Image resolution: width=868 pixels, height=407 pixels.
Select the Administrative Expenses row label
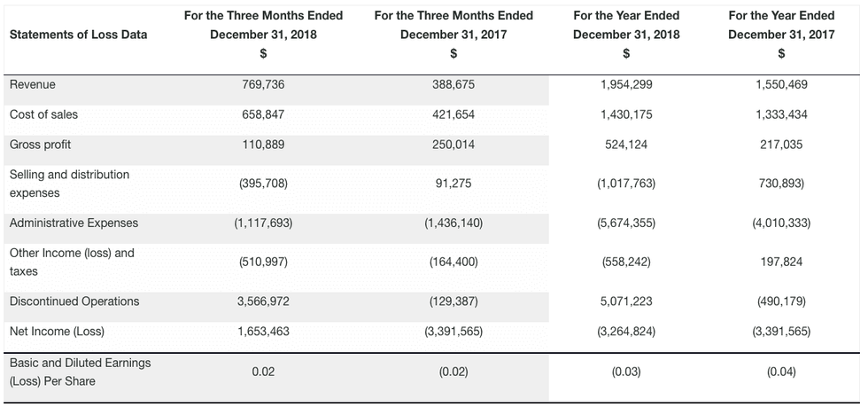pyautogui.click(x=74, y=223)
